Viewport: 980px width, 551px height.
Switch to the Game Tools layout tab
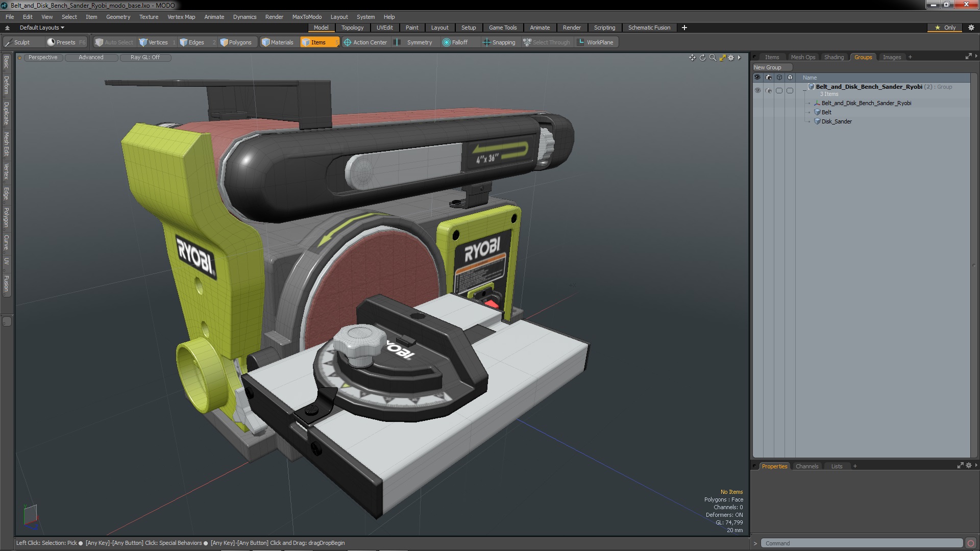tap(503, 28)
